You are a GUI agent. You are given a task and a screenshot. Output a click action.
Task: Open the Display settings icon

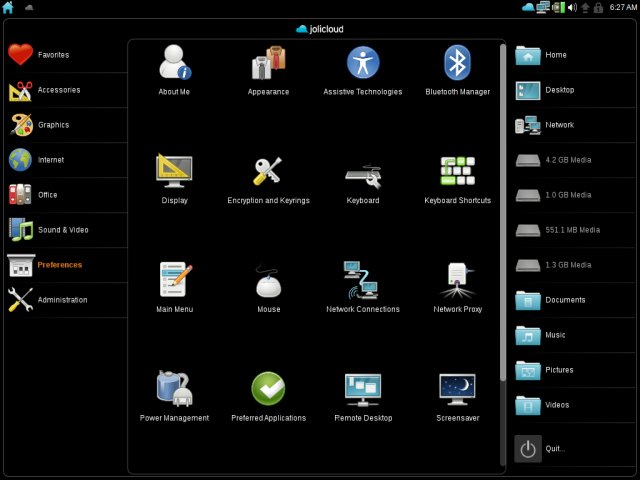[x=174, y=173]
